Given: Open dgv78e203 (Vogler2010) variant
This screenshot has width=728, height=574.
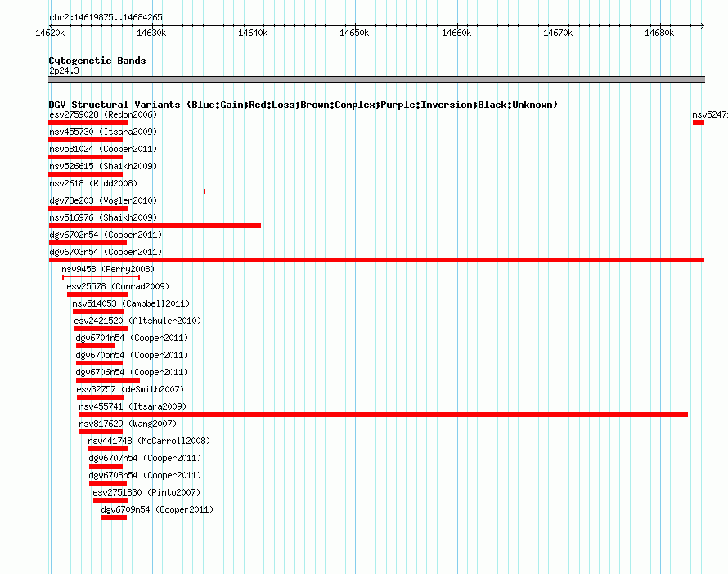Looking at the screenshot, I should coord(103,200).
